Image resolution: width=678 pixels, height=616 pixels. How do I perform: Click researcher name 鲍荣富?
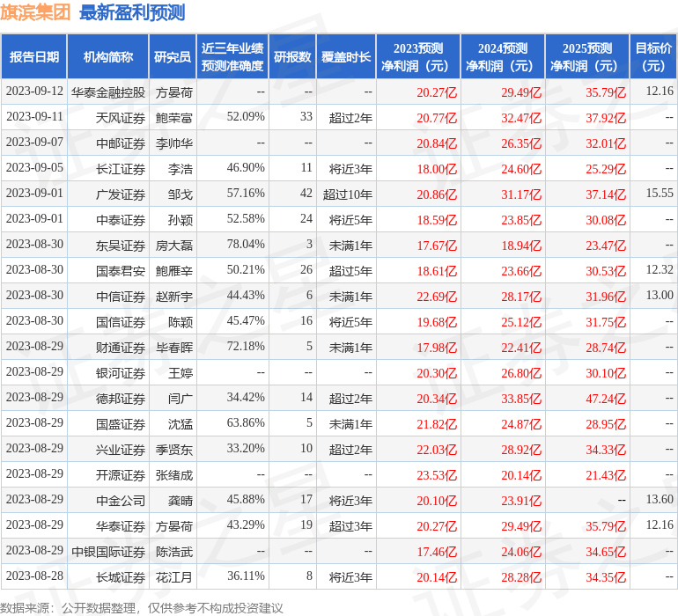pos(173,118)
